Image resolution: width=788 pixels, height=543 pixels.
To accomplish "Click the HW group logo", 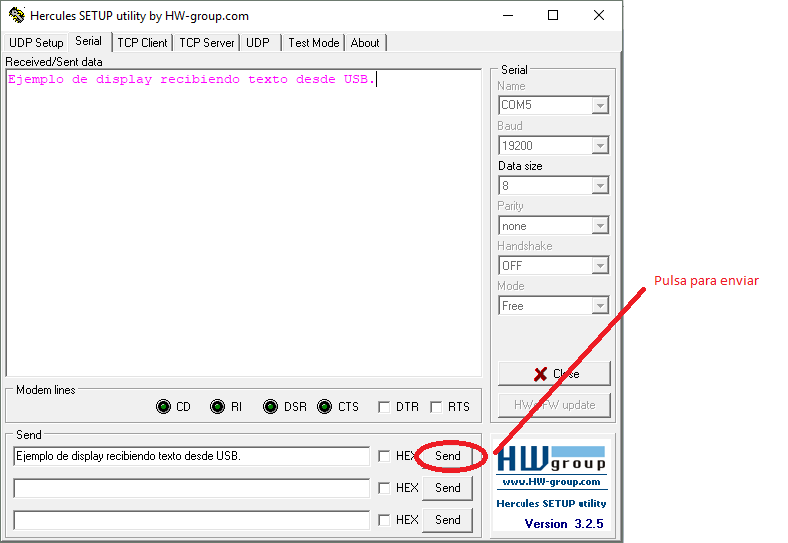I will coord(551,459).
